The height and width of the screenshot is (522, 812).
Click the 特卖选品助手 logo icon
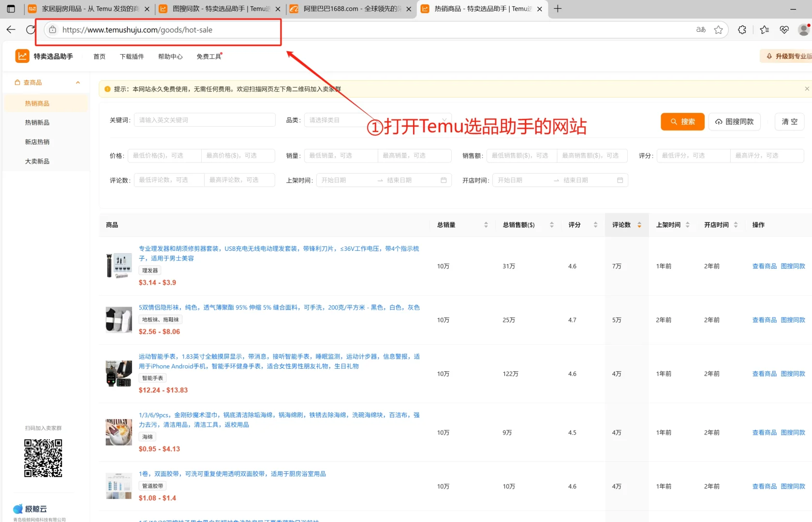point(22,56)
